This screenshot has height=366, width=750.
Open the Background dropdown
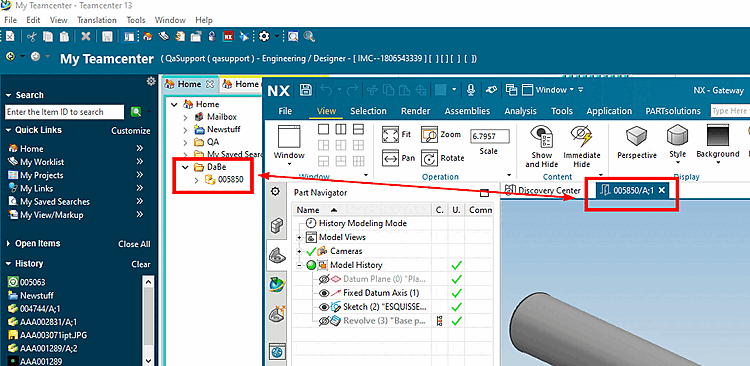(x=717, y=163)
